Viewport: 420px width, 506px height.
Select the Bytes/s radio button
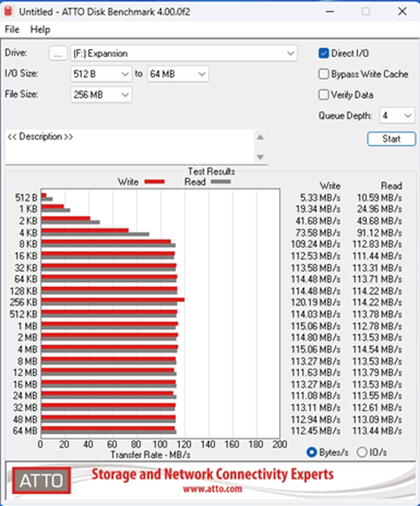click(x=312, y=452)
